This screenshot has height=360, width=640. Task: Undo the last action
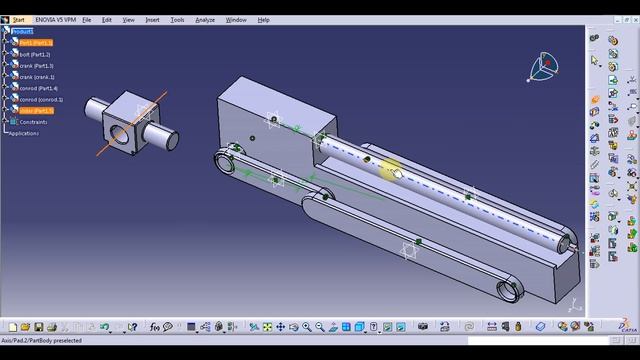coord(104,327)
